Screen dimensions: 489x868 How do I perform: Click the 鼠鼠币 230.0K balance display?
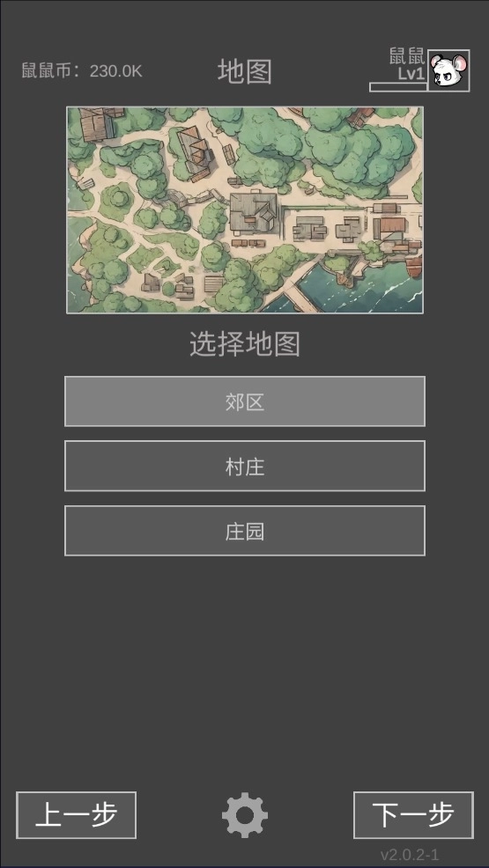[82, 70]
